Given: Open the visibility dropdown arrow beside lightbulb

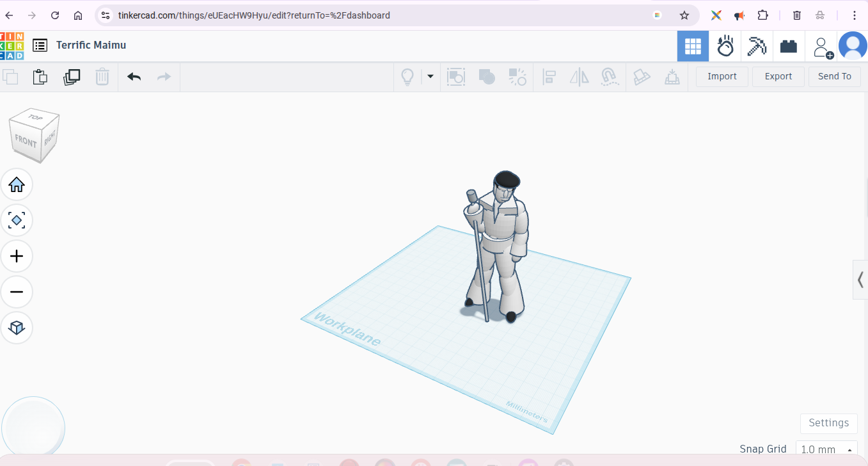Looking at the screenshot, I should 430,76.
